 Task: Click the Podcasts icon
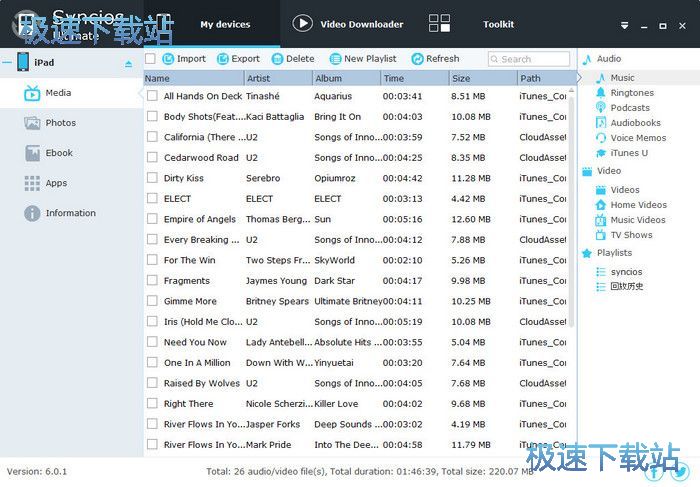[x=601, y=108]
